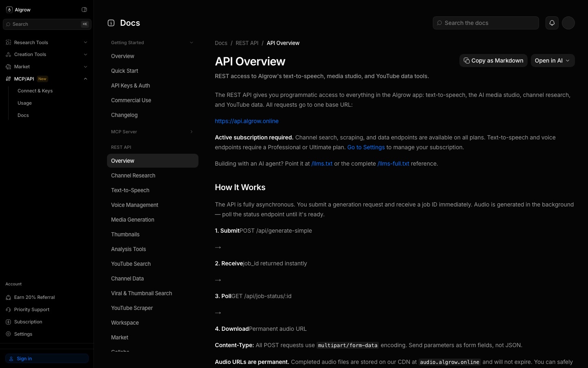Open the user avatar circle

(x=568, y=23)
